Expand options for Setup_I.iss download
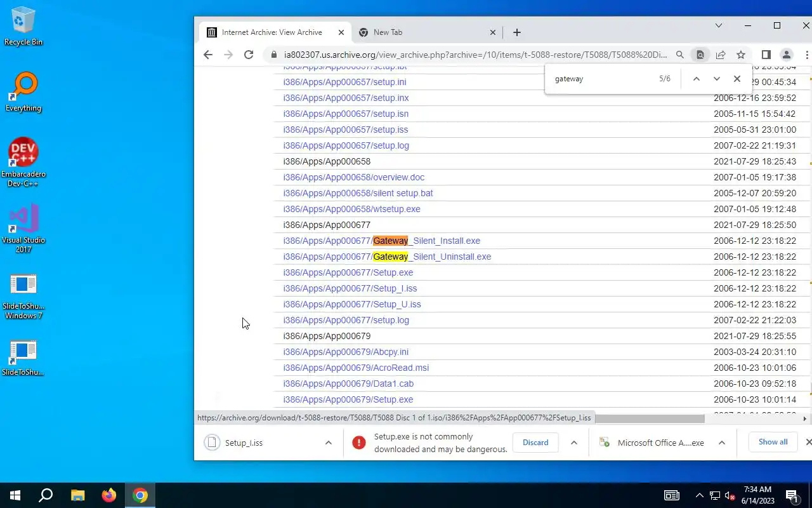 point(329,443)
